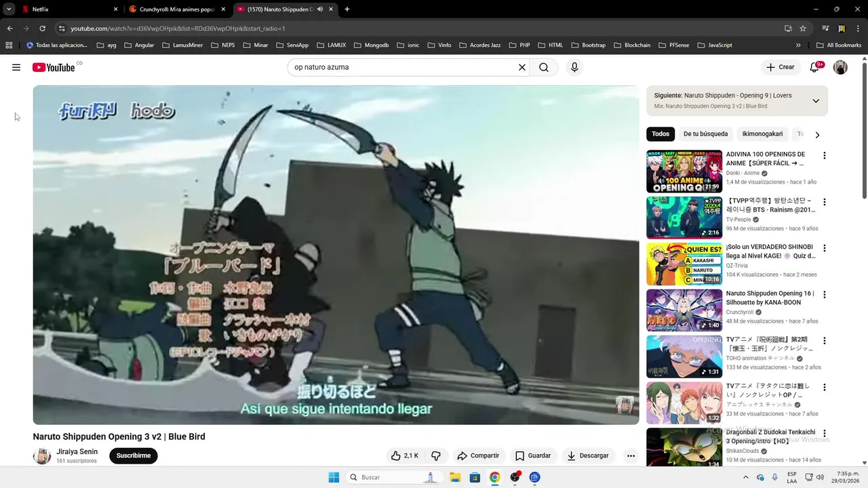Image resolution: width=868 pixels, height=488 pixels.
Task: Open the Chrome tab search dropdown
Action: point(9,9)
